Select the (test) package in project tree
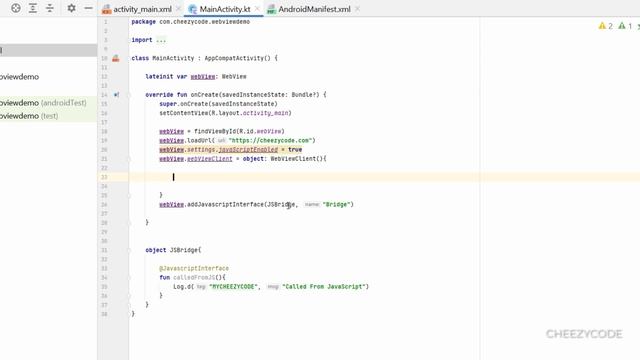 pyautogui.click(x=29, y=116)
